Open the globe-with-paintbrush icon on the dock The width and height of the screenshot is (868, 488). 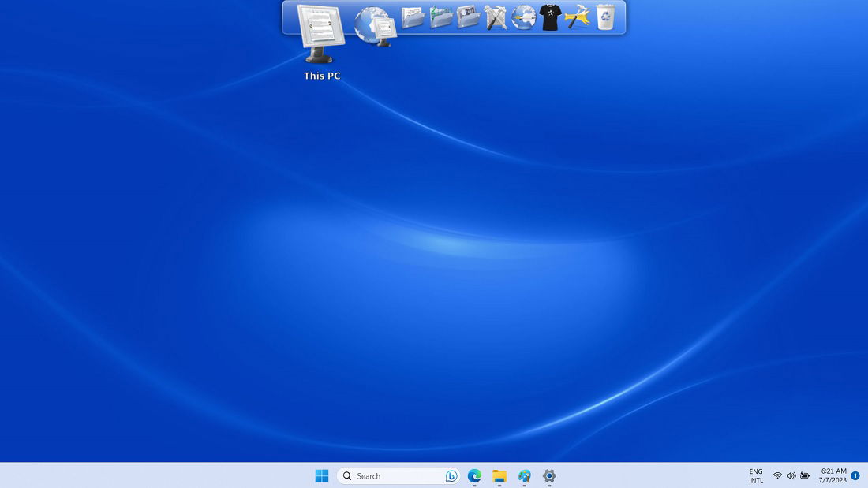[522, 17]
